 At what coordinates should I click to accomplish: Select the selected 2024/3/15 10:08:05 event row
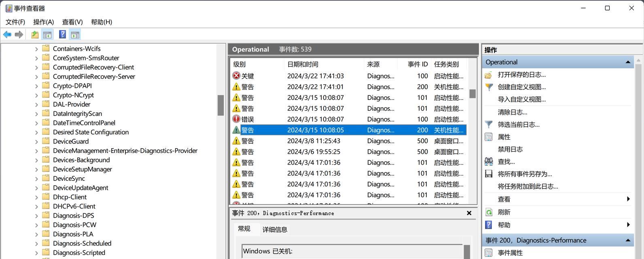348,130
